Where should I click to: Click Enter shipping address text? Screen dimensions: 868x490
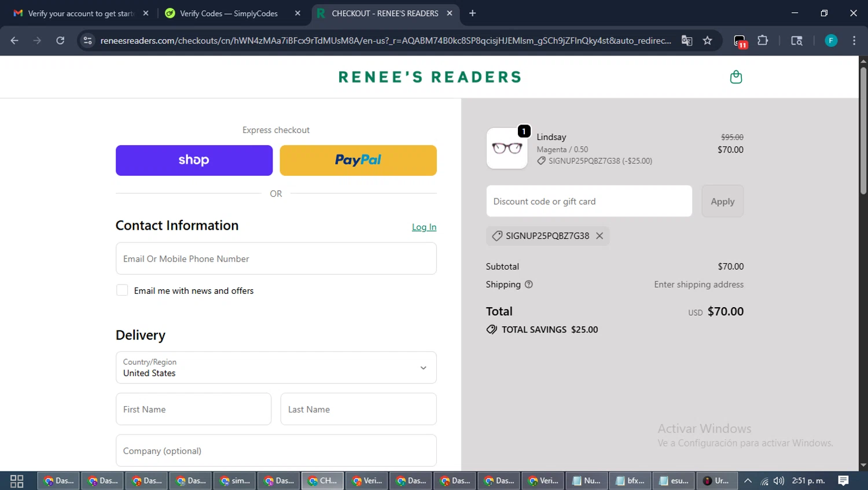[698, 284]
